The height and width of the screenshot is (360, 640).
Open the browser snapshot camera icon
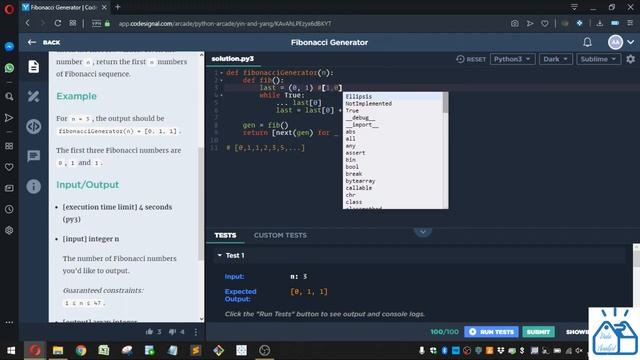[515, 23]
